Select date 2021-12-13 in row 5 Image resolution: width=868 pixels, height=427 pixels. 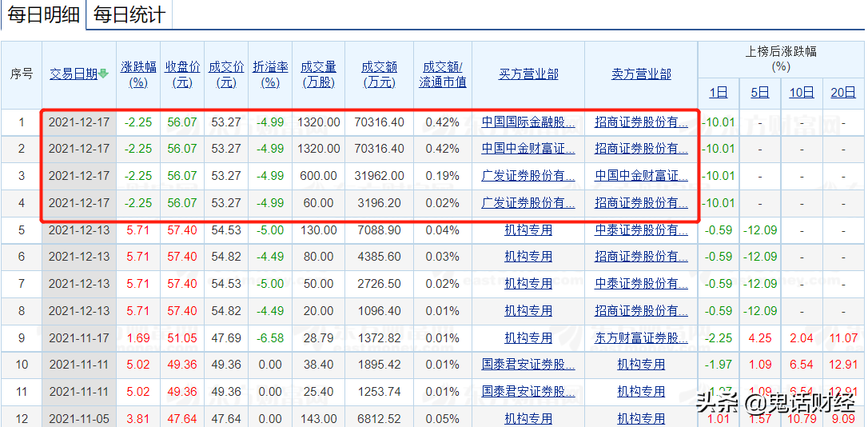coord(79,229)
